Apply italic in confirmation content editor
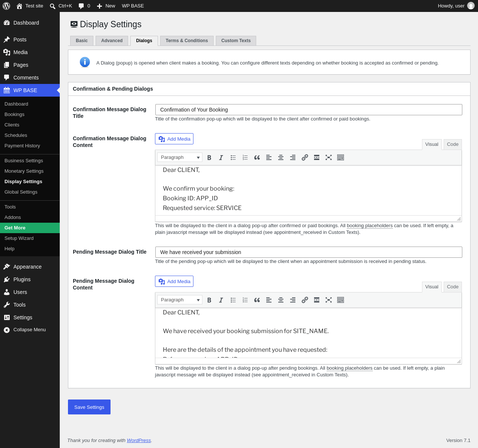The width and height of the screenshot is (478, 448). tap(221, 157)
